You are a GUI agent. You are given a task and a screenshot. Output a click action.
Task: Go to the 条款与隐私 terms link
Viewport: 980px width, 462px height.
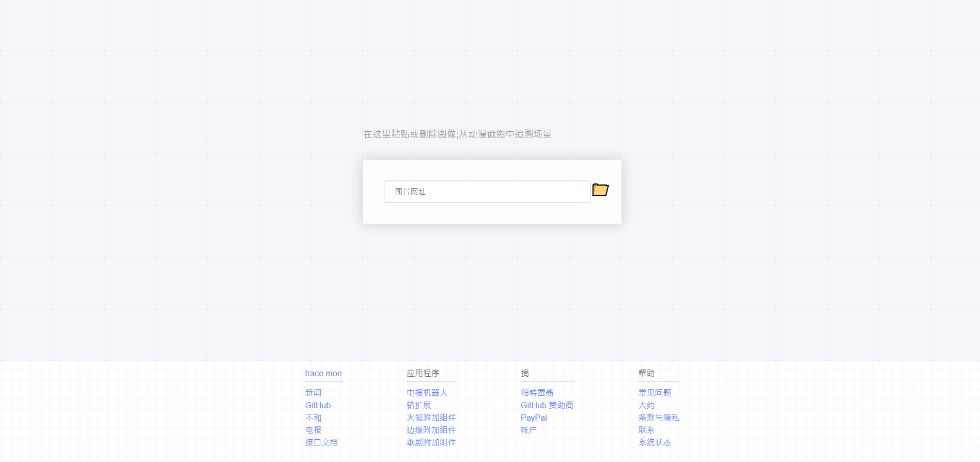pyautogui.click(x=659, y=418)
